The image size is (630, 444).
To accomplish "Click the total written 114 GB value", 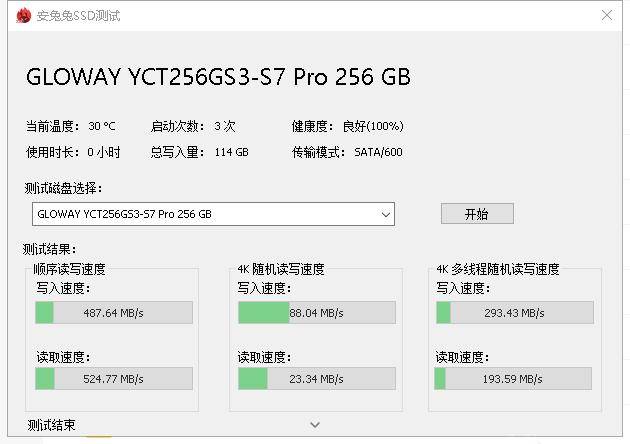I will pyautogui.click(x=231, y=152).
